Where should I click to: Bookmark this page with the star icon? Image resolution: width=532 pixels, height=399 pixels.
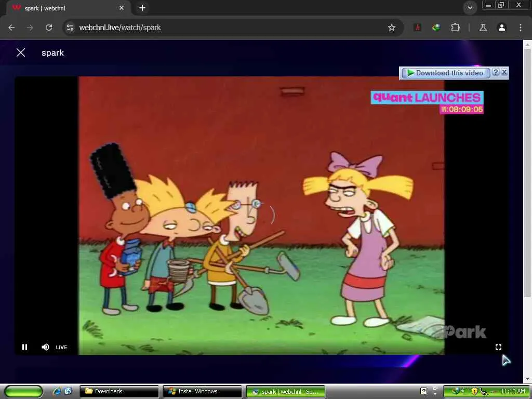coord(392,28)
